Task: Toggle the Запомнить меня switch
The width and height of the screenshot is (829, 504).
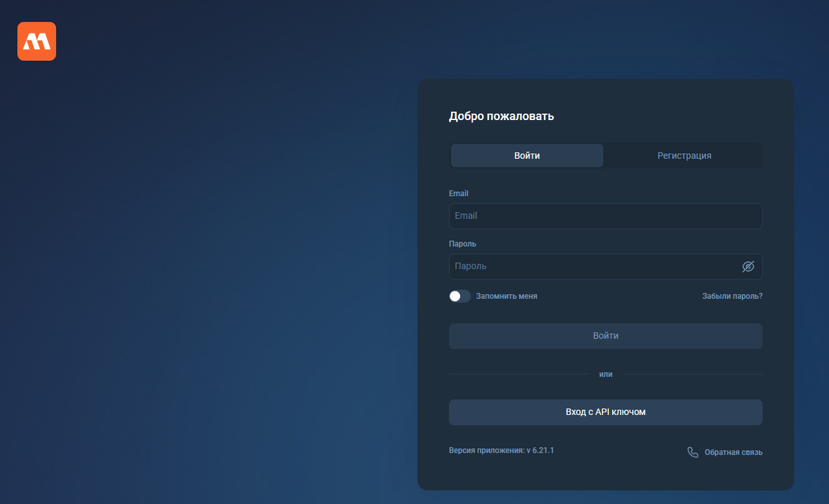Action: point(459,295)
